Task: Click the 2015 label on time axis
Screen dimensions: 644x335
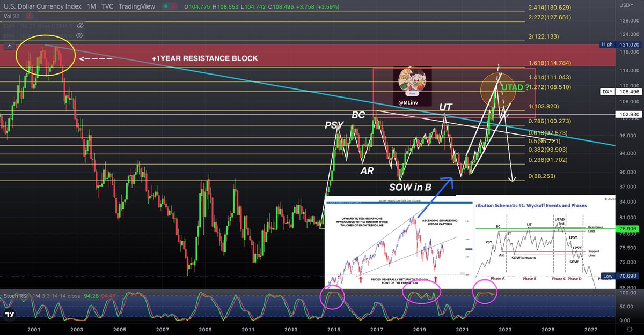Action: click(334, 330)
